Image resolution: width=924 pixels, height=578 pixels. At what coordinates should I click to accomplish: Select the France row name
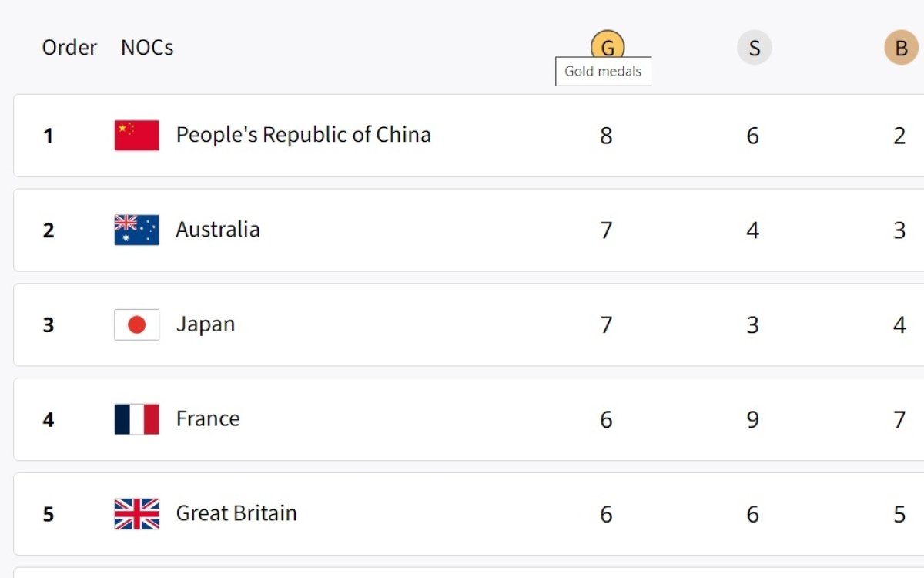coord(207,419)
